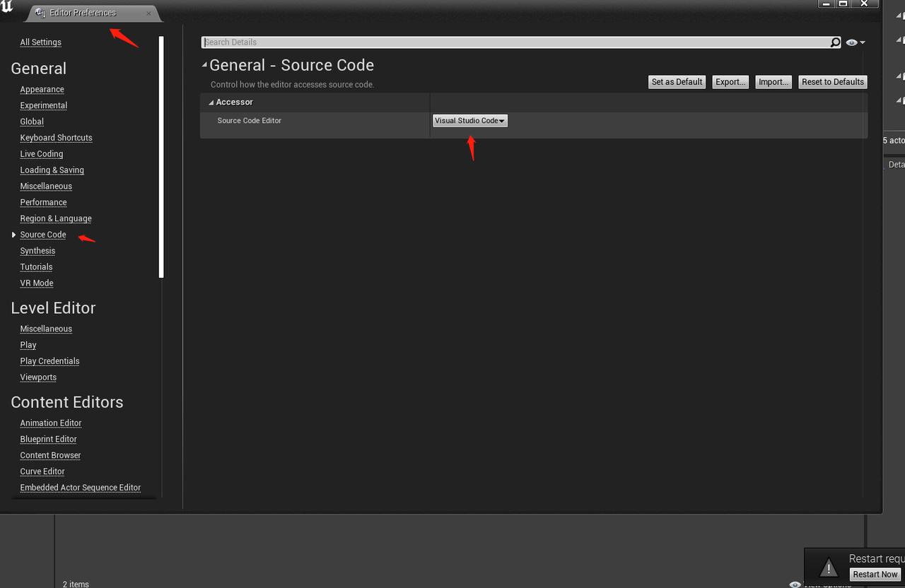Open Region & Language settings

click(56, 219)
